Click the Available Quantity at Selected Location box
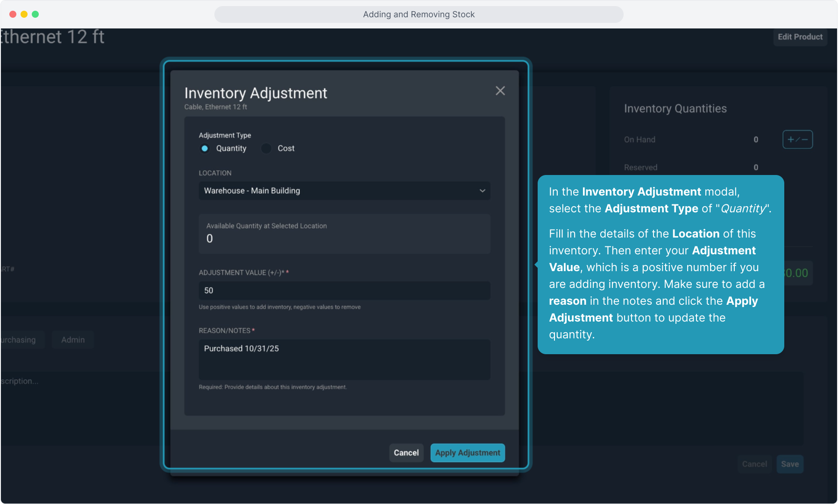Screen dimensions: 838x504 [344, 233]
